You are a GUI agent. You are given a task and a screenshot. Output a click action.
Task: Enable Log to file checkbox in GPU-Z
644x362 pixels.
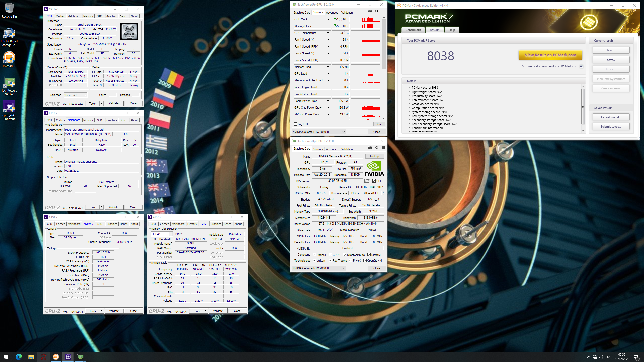(296, 124)
